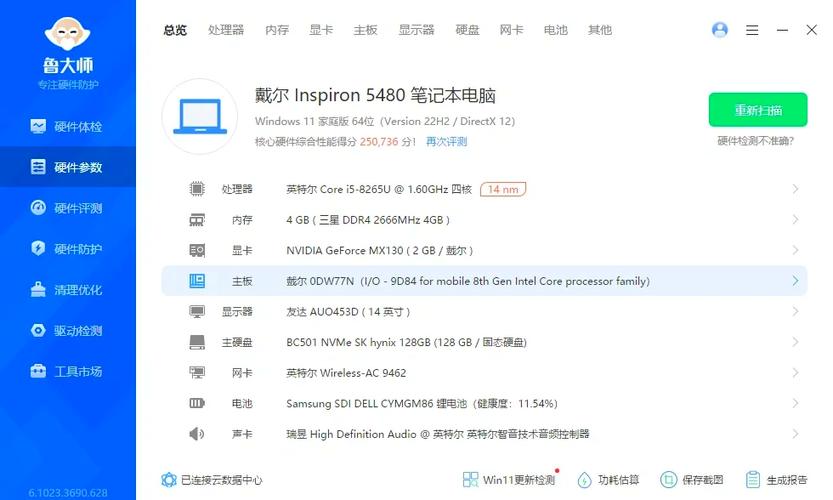Select 硬件参数 in the sidebar
This screenshot has width=833, height=500.
[67, 167]
